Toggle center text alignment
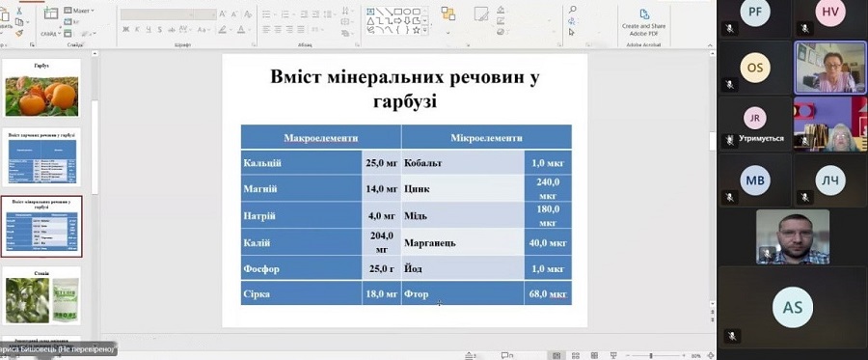The image size is (868, 360). tap(279, 29)
